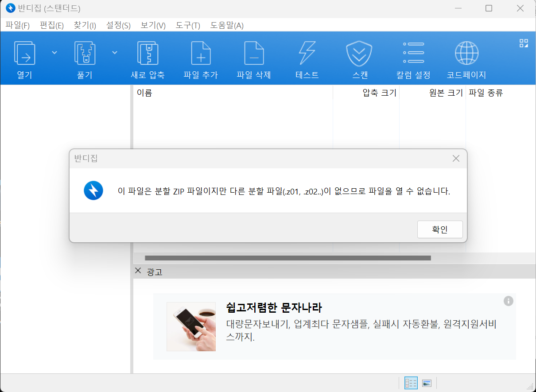The image size is (536, 392).
Task: Click the 파일 삭제 (Delete file) icon
Action: 254,53
